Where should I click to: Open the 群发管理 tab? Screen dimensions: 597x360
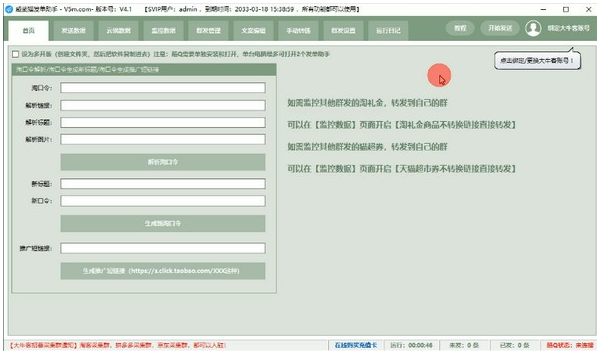click(x=208, y=30)
